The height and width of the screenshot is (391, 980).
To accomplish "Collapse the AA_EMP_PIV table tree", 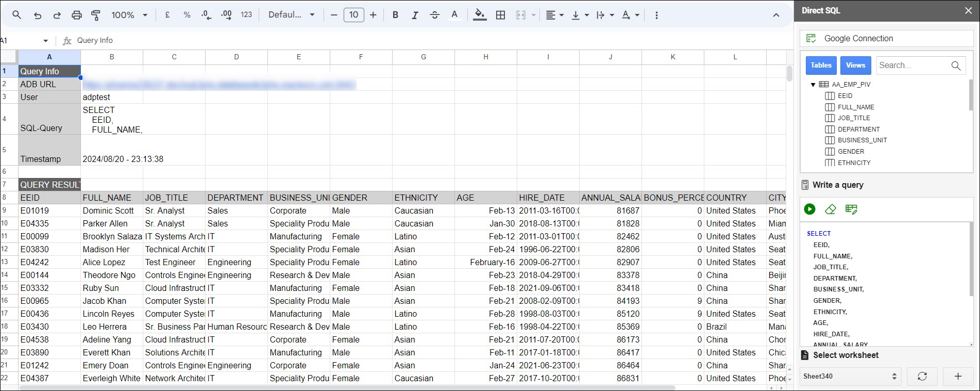I will pos(813,85).
